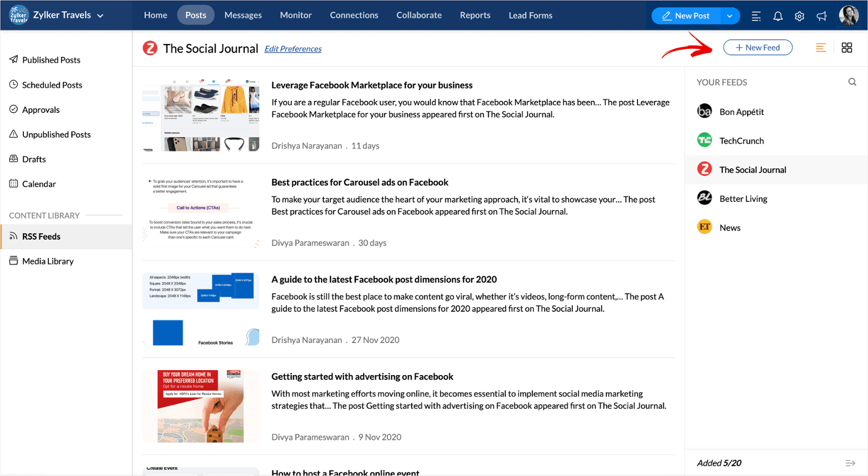Click the TechCrunch feed logo
Screen dimensions: 868x476
click(705, 140)
